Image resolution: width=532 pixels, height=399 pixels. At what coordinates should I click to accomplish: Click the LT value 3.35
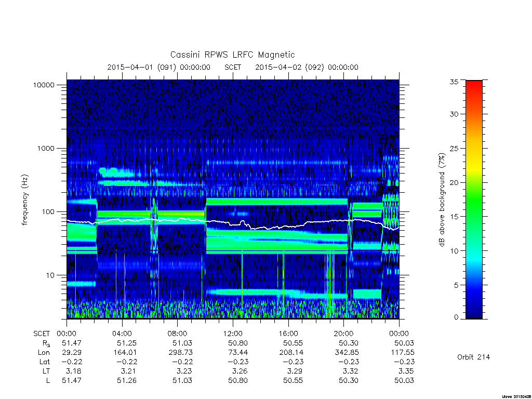point(406,371)
